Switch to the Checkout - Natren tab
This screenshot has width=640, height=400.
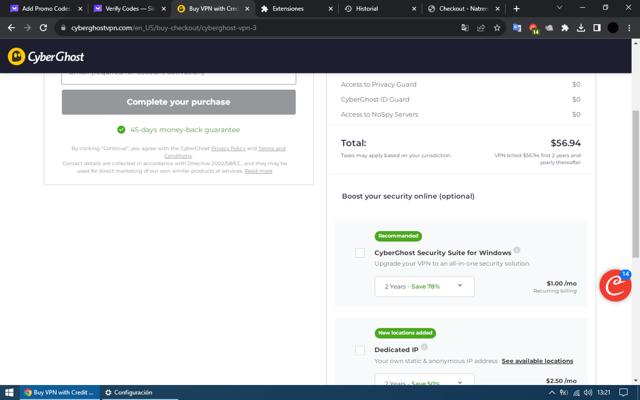coord(462,9)
